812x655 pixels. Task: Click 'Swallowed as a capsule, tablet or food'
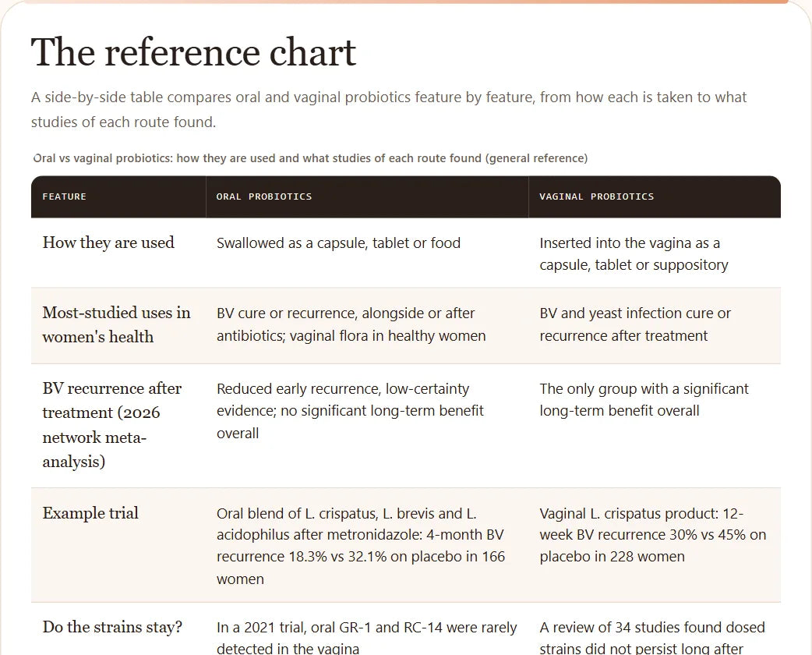338,243
